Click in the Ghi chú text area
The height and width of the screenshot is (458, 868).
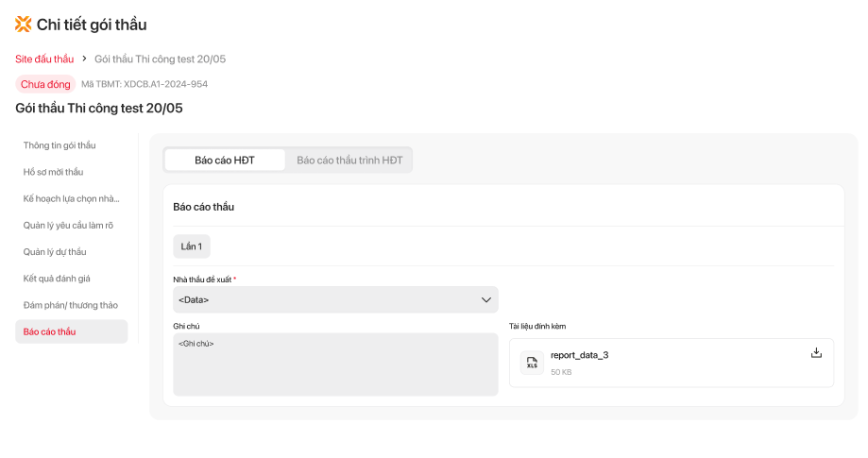335,368
